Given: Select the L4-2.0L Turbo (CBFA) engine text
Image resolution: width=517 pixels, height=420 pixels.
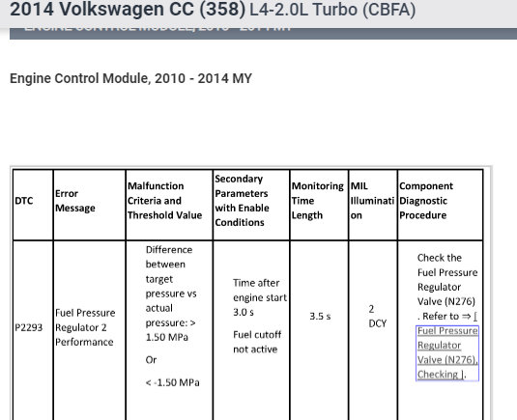Looking at the screenshot, I should [x=332, y=10].
